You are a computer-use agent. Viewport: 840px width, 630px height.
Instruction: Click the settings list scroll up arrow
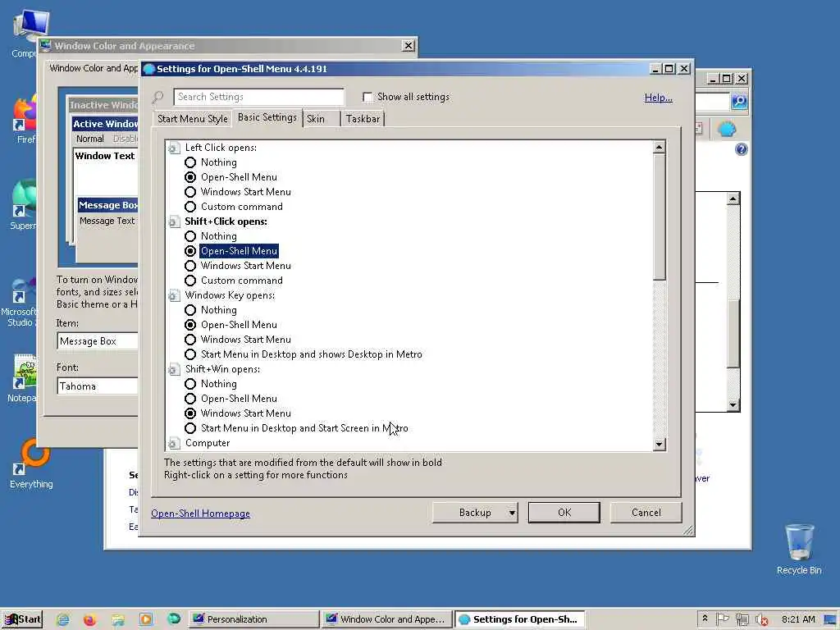click(659, 147)
